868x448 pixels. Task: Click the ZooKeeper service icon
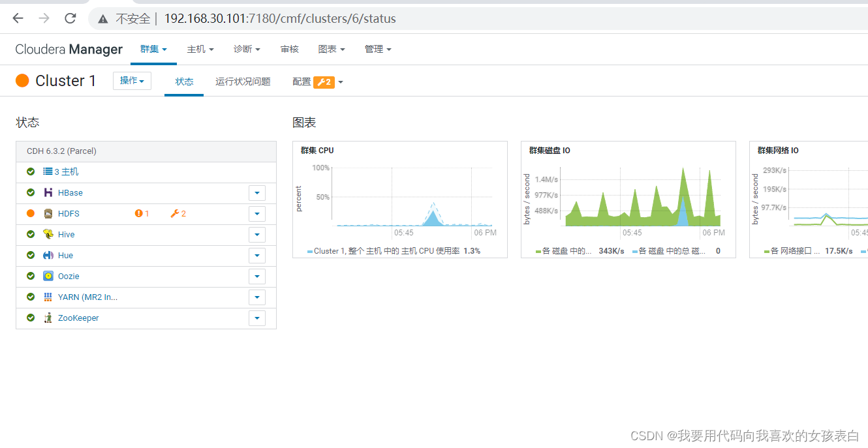pos(48,318)
